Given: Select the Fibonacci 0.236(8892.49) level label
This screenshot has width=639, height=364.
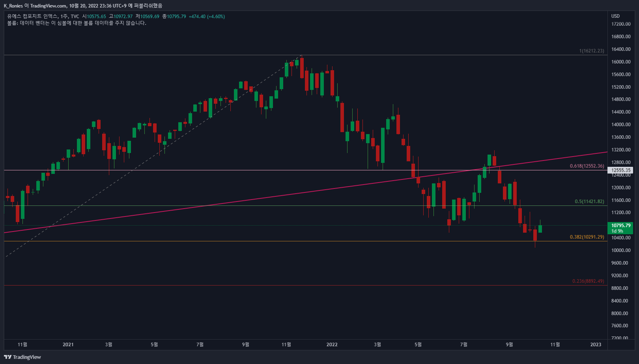Looking at the screenshot, I should pos(588,281).
